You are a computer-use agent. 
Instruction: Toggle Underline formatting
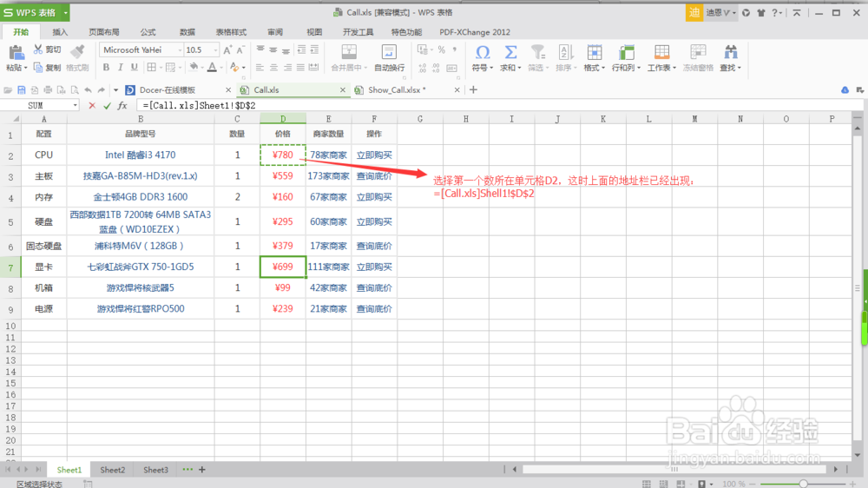134,68
